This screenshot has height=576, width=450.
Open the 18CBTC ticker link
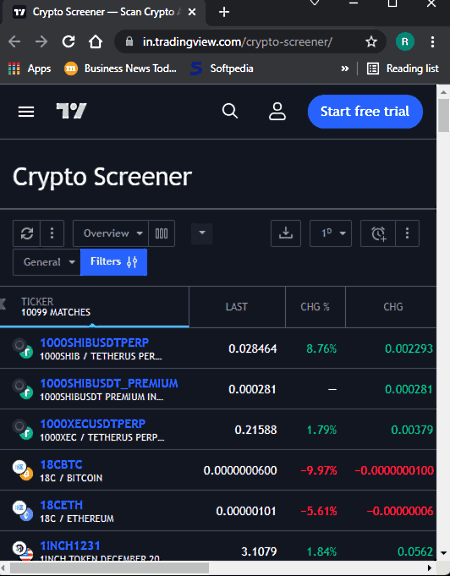click(x=61, y=464)
